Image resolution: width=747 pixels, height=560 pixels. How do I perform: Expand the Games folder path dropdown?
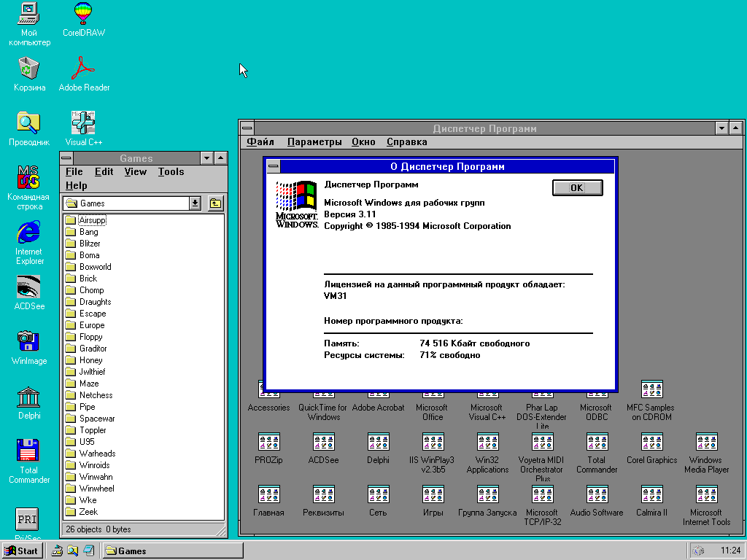(x=195, y=203)
